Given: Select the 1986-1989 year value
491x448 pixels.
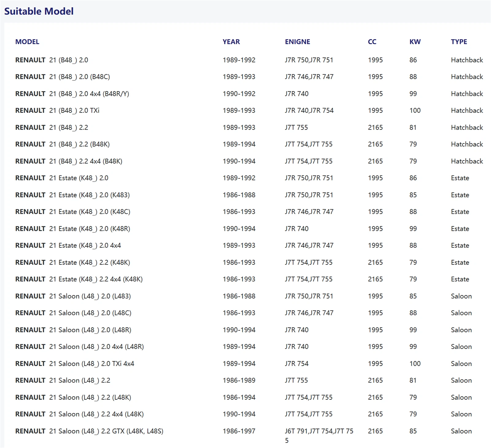Looking at the screenshot, I should coord(239,381).
